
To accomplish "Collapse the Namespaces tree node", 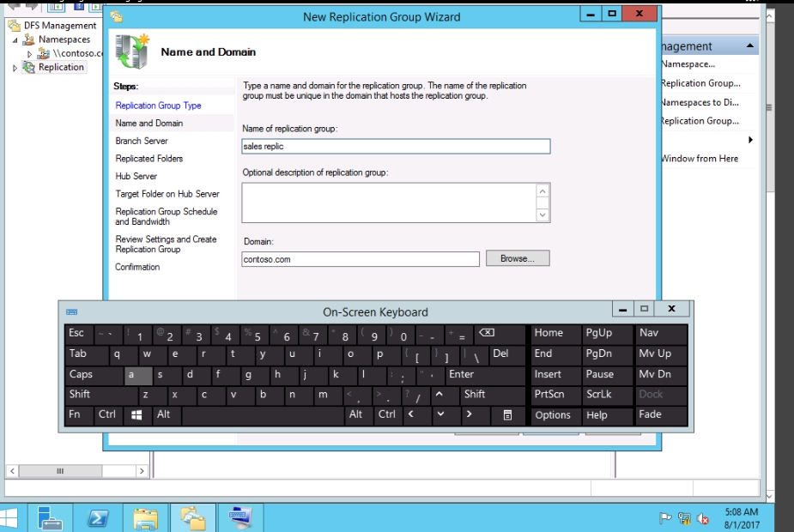I will pyautogui.click(x=15, y=40).
